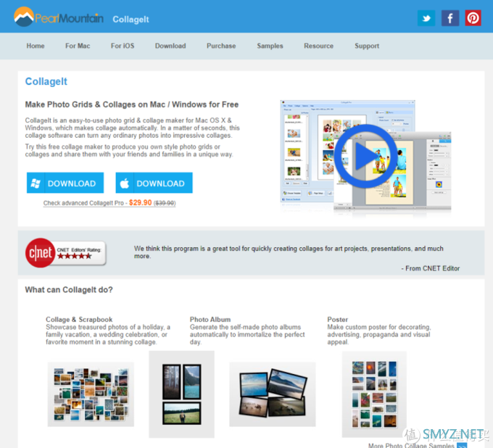The width and height of the screenshot is (493, 448).
Task: Open the Resource menu item
Action: 319,46
